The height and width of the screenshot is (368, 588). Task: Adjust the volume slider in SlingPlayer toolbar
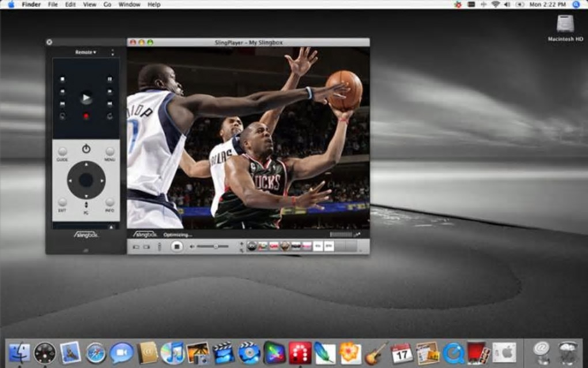(213, 246)
